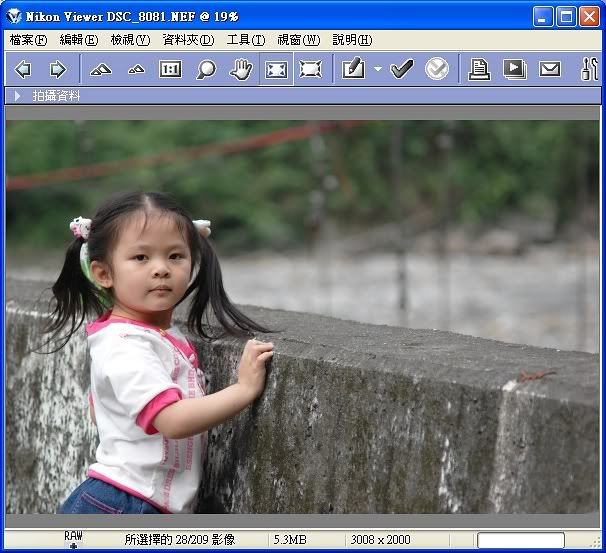Toggle fit-to-window view icon
Image resolution: width=606 pixels, height=553 pixels.
(276, 70)
